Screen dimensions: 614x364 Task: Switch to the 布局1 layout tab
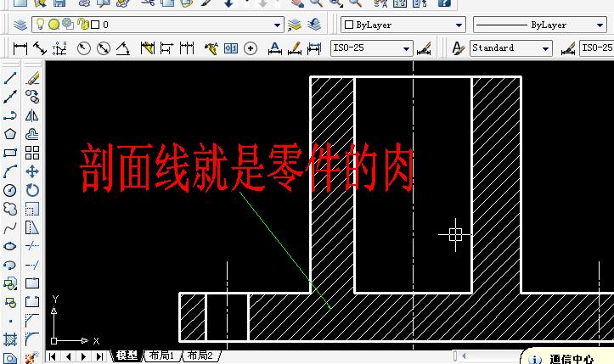(161, 356)
